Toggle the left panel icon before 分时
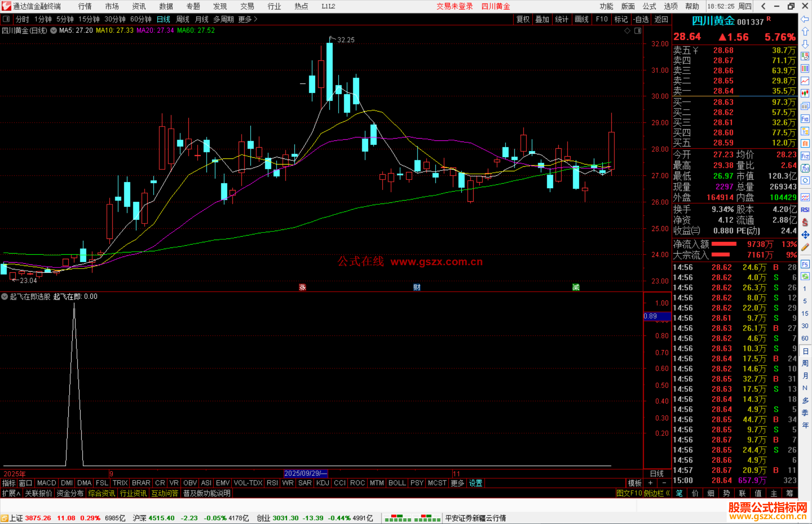Image resolution: width=812 pixels, height=524 pixels. point(6,19)
